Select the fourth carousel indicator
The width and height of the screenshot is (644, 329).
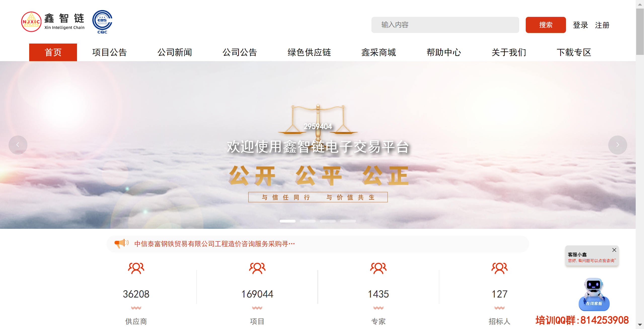tap(348, 221)
